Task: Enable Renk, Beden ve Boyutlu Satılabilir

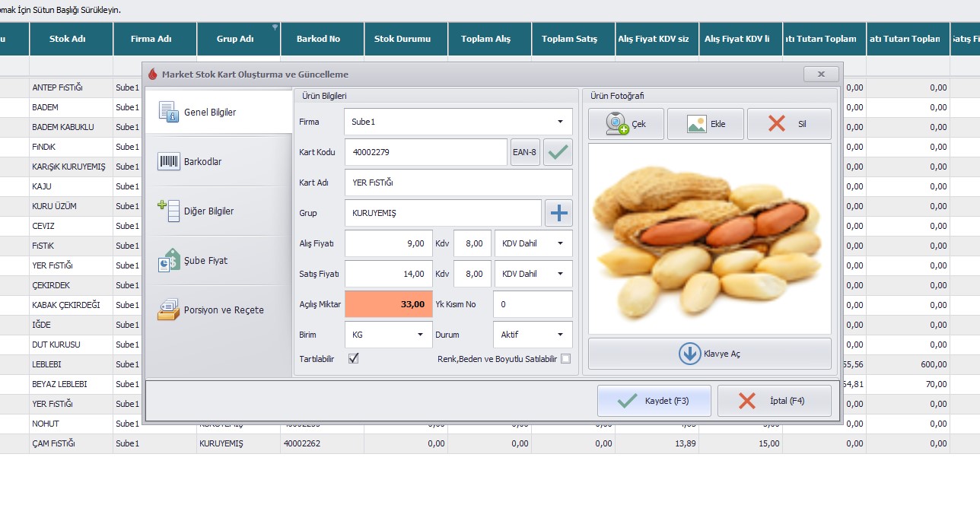Action: 565,359
